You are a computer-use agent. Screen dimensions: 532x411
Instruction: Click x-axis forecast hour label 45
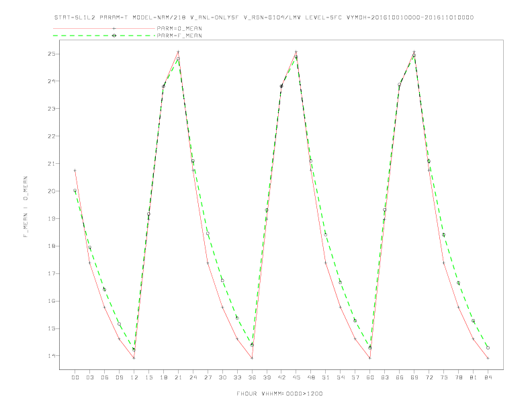[296, 377]
